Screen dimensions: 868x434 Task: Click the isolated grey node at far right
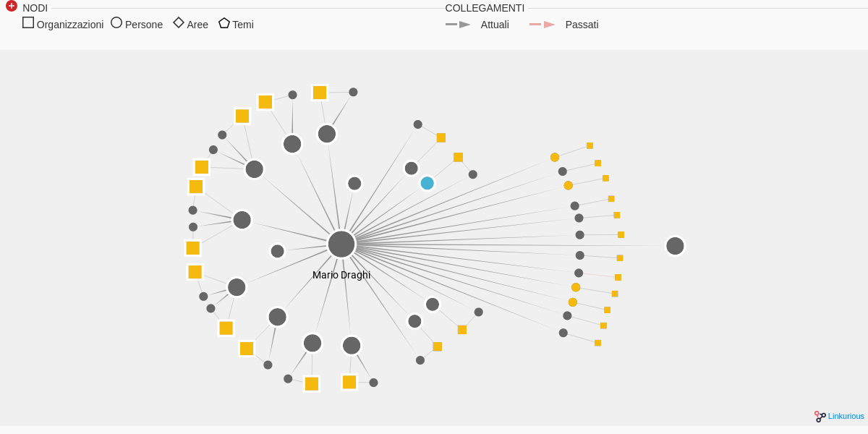(x=675, y=246)
